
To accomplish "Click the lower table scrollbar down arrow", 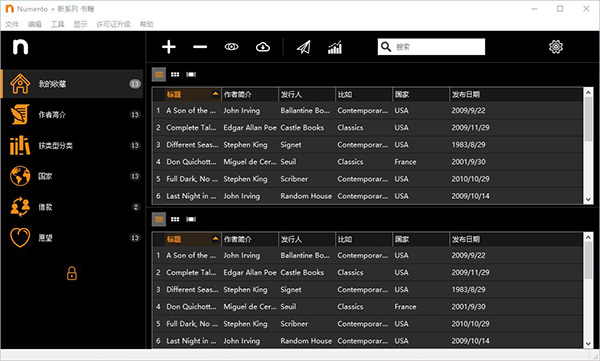I will tap(588, 344).
